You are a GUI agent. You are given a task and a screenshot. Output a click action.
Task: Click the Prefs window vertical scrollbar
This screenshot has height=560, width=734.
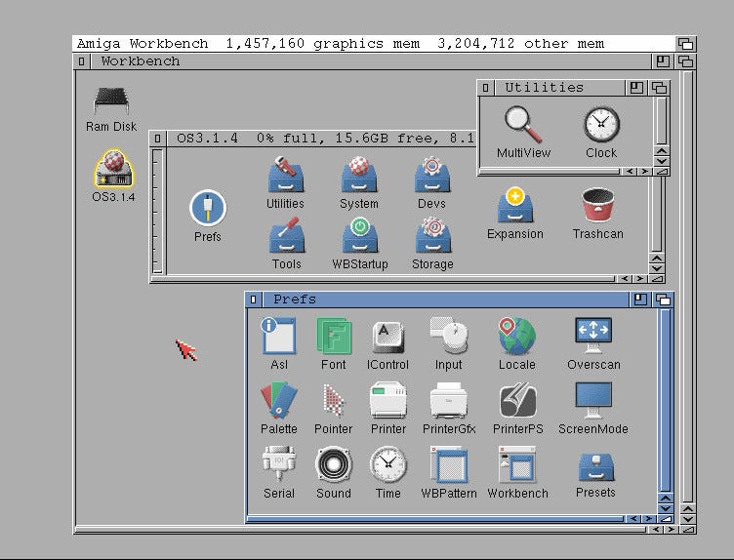pos(666,400)
